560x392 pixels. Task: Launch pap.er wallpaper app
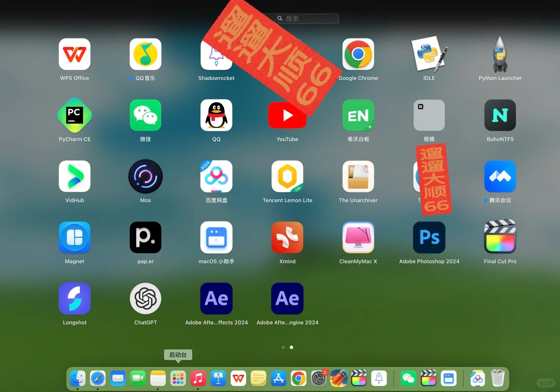click(146, 237)
